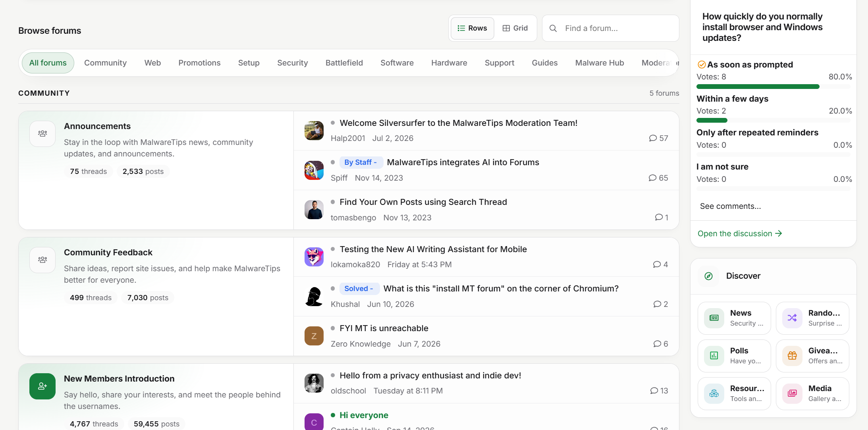The width and height of the screenshot is (868, 430).
Task: Select the Promotions tab
Action: pyautogui.click(x=199, y=63)
